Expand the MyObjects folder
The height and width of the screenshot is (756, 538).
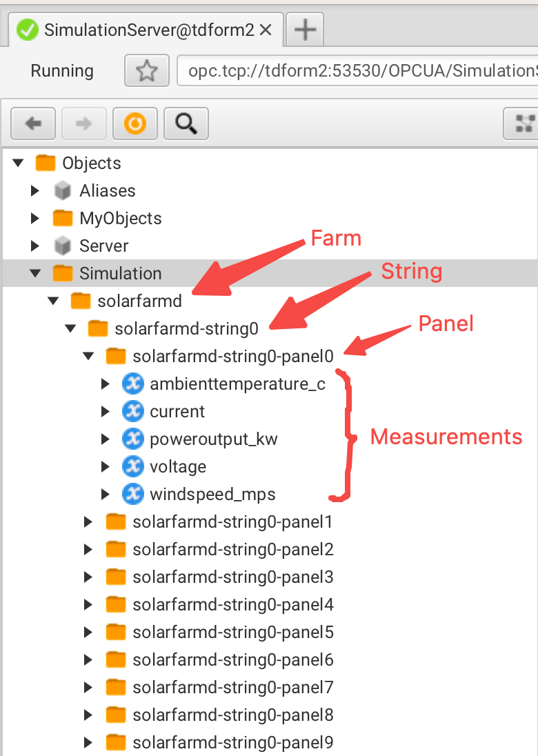[x=36, y=219]
